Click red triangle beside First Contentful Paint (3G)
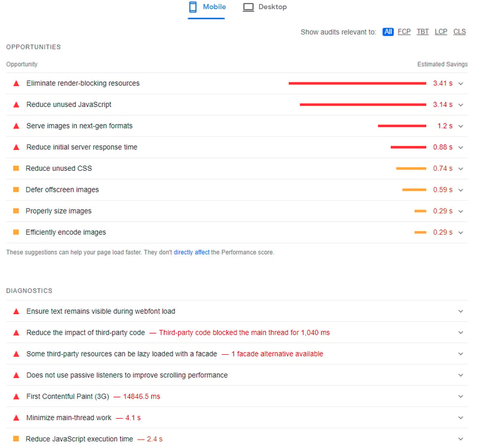The height and width of the screenshot is (448, 478). click(x=17, y=397)
